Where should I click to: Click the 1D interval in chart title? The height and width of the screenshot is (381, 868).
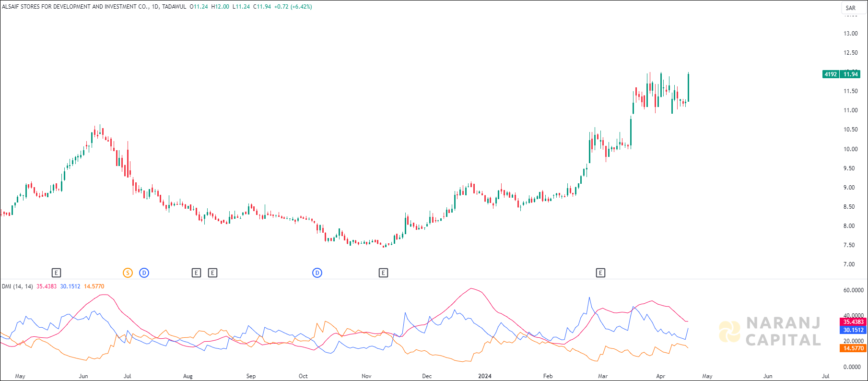(155, 7)
